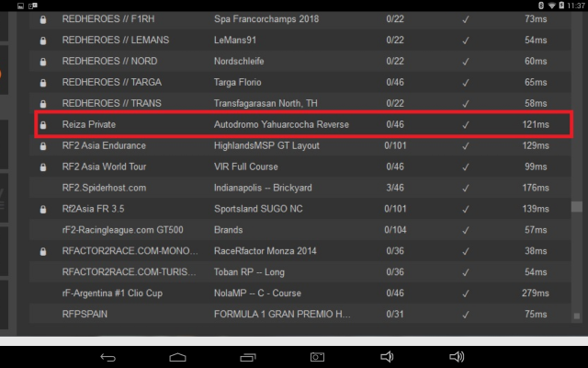
Task: Click checkmark in the REDHEROES // F1RH row
Action: pyautogui.click(x=466, y=19)
